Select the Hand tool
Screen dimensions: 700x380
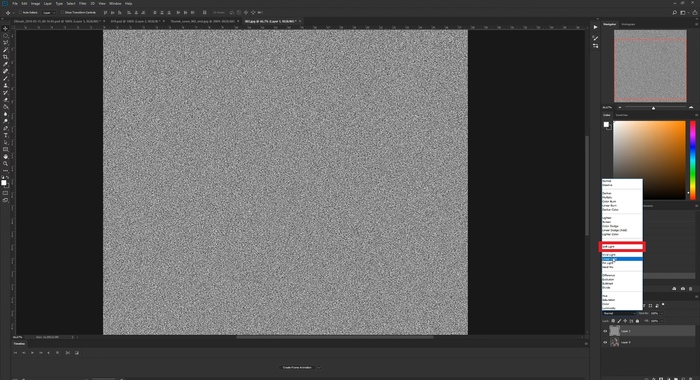tap(5, 157)
